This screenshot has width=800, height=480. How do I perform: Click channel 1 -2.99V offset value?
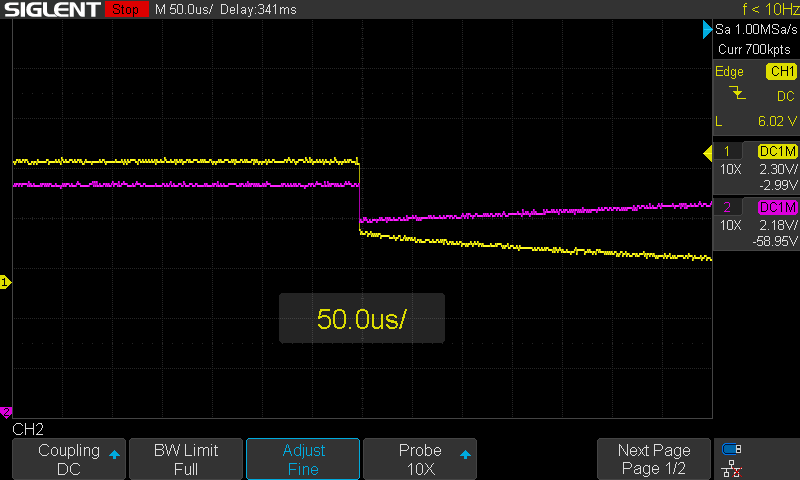(x=778, y=185)
